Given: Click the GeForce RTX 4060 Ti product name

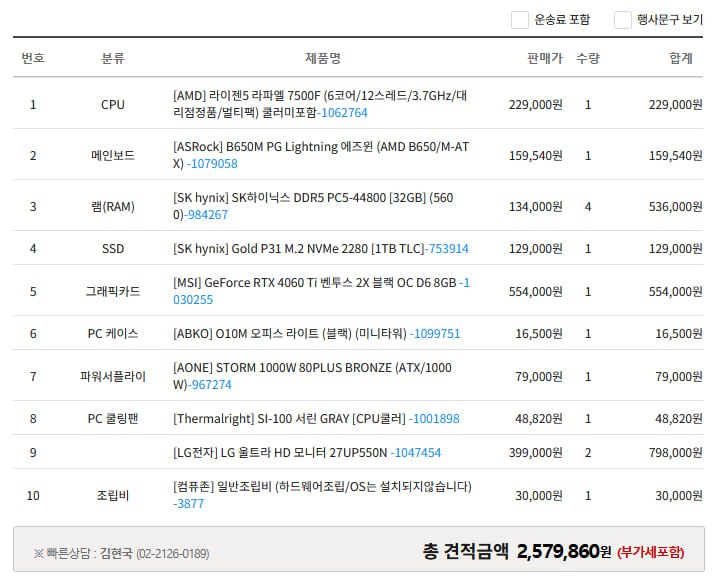Looking at the screenshot, I should (315, 283).
